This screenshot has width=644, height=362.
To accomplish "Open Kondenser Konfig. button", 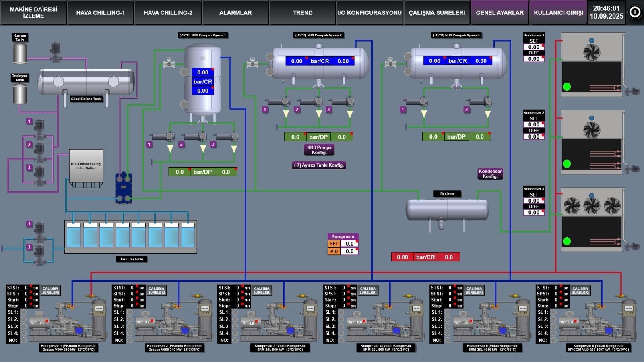I will pyautogui.click(x=490, y=174).
